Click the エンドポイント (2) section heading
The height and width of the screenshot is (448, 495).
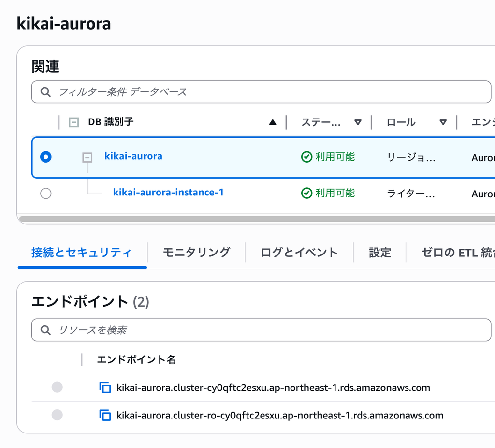click(x=90, y=301)
